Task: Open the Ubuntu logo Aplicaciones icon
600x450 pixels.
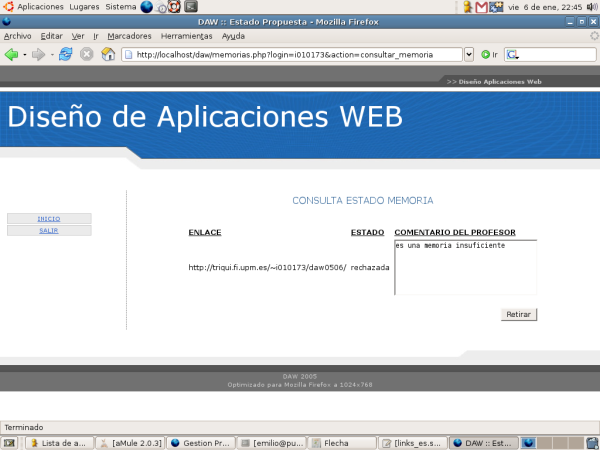Action: pyautogui.click(x=8, y=7)
